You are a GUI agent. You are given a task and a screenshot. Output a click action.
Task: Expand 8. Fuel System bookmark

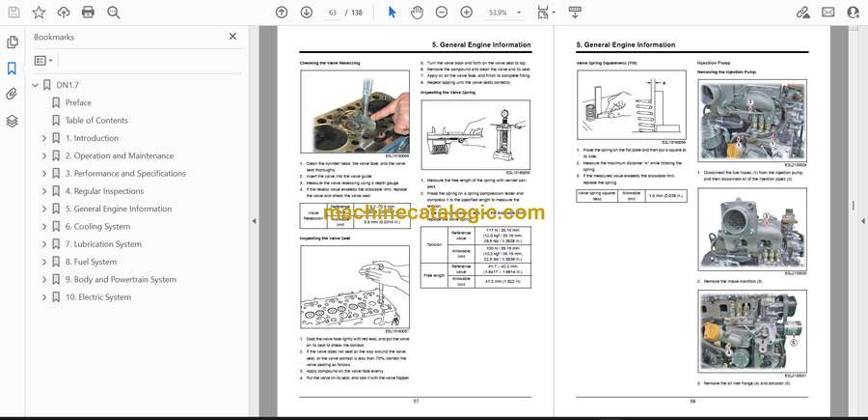point(44,262)
